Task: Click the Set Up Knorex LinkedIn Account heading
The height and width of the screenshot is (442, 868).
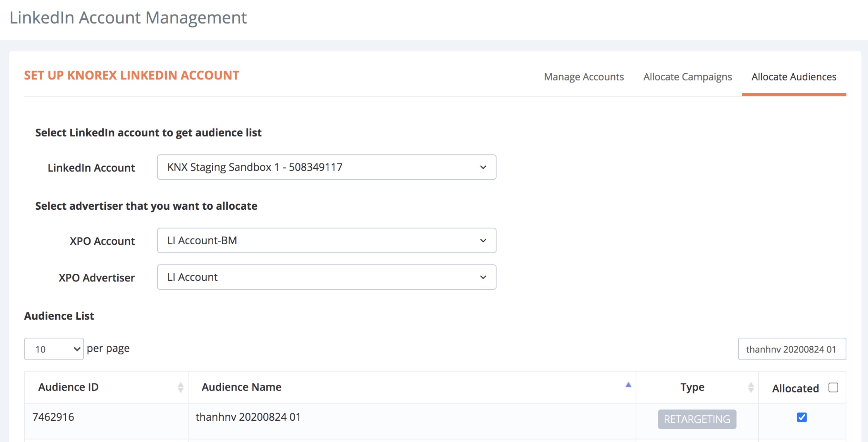Action: [x=132, y=76]
